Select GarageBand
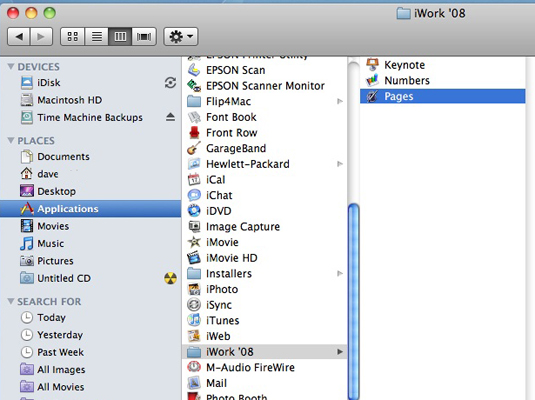This screenshot has width=535, height=400. coord(265,148)
